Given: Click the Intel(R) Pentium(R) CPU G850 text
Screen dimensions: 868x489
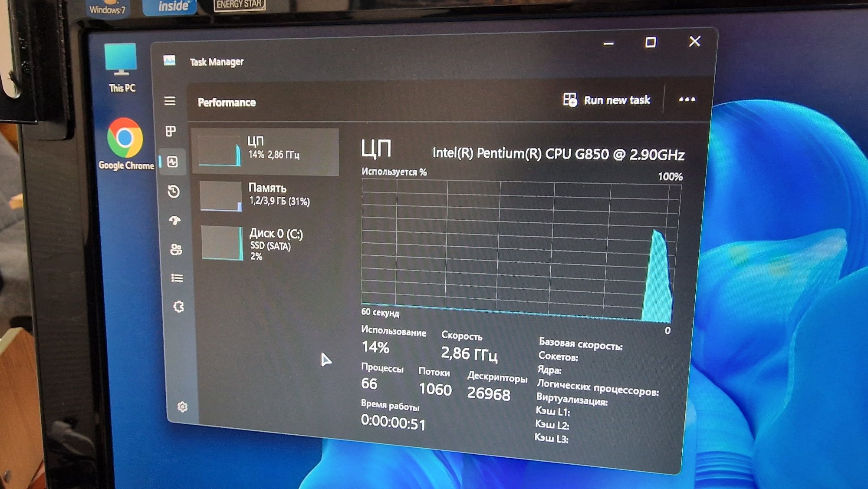Looking at the screenshot, I should 558,154.
